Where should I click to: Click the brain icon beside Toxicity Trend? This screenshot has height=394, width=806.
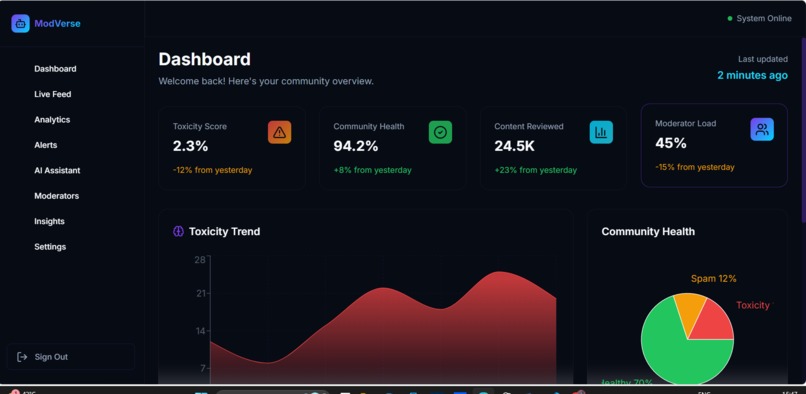click(178, 231)
